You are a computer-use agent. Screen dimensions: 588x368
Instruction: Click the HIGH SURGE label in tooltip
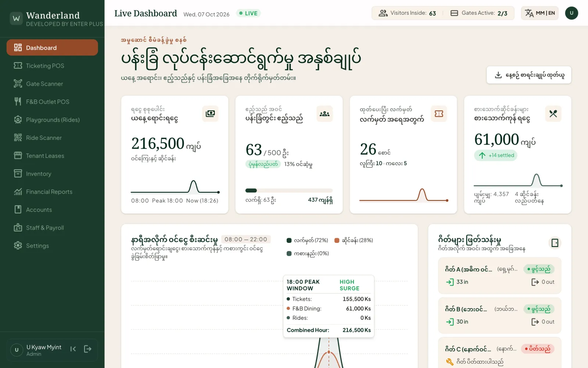349,285
